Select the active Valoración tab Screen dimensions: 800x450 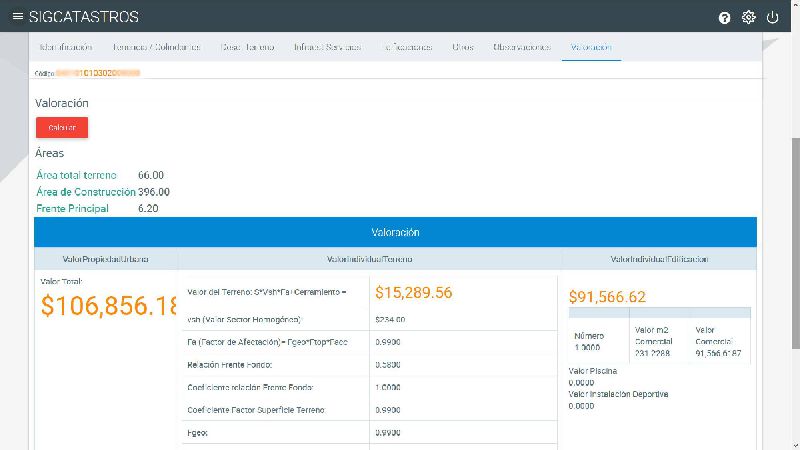coord(591,47)
